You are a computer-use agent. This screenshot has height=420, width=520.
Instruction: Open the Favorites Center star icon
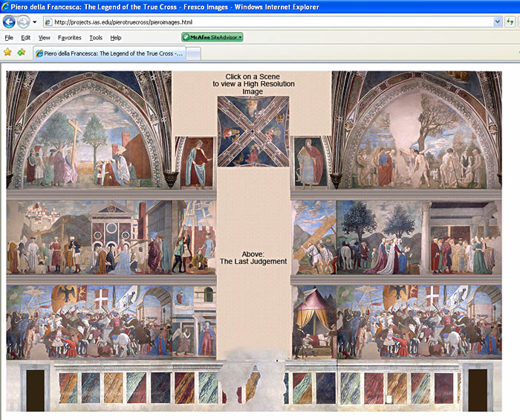coord(7,53)
